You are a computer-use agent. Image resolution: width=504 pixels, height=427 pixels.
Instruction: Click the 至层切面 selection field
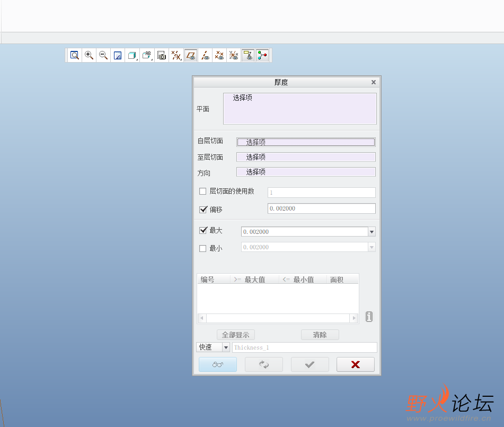point(306,157)
